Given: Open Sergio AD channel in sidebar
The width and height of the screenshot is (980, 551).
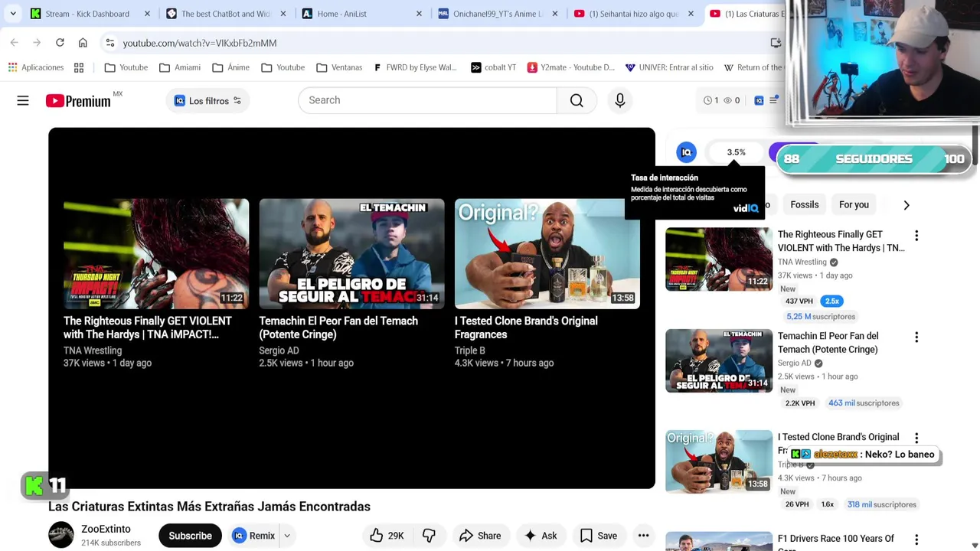Looking at the screenshot, I should [794, 363].
